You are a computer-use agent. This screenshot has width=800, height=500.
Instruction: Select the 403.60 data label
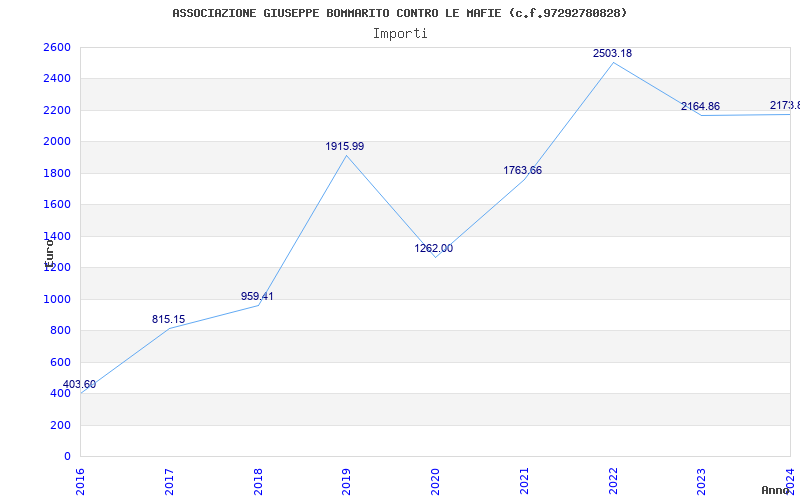(79, 384)
